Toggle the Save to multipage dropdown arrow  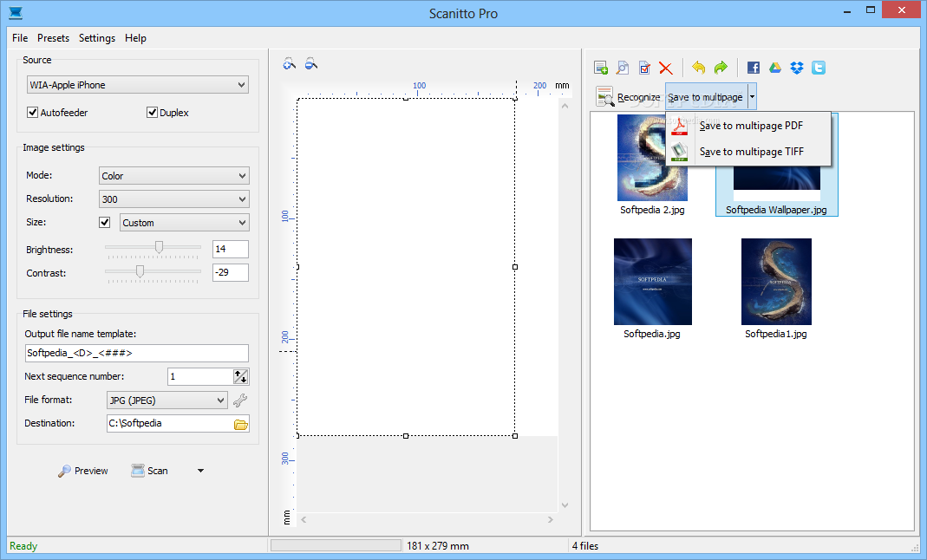(752, 97)
